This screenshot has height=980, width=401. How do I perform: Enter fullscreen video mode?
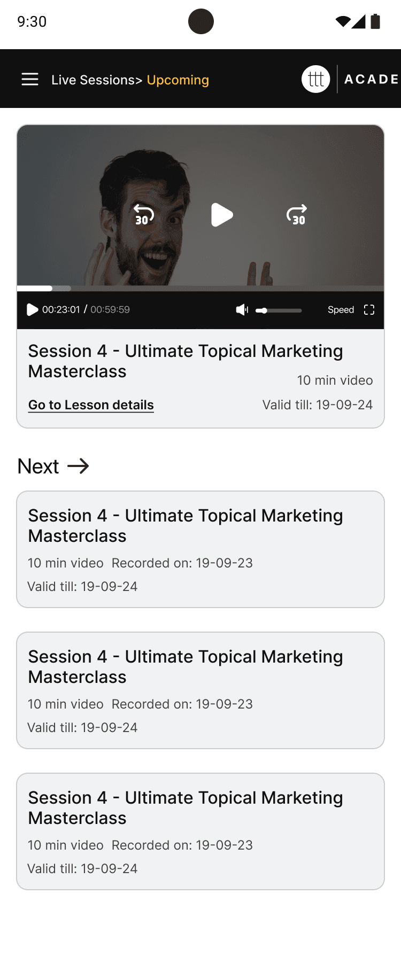pos(369,310)
